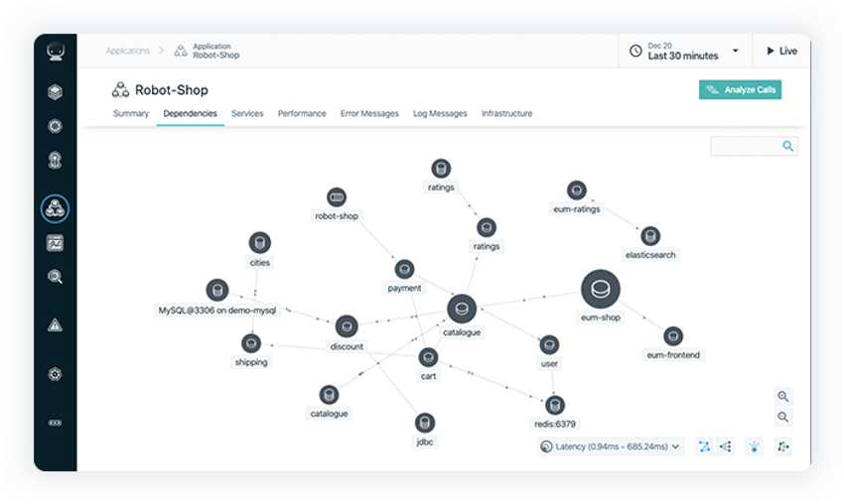Click the more options icon in sidebar
Image resolution: width=844 pixels, height=504 pixels.
56,423
